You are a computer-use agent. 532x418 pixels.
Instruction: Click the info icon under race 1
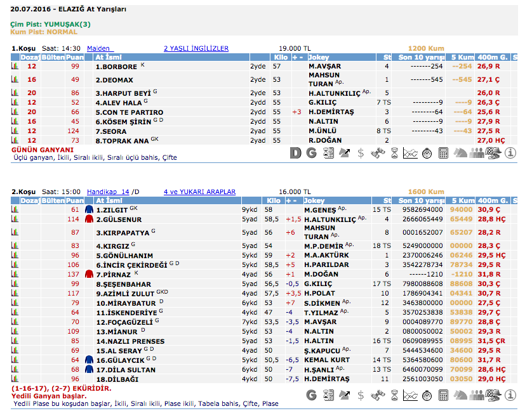[x=510, y=153]
